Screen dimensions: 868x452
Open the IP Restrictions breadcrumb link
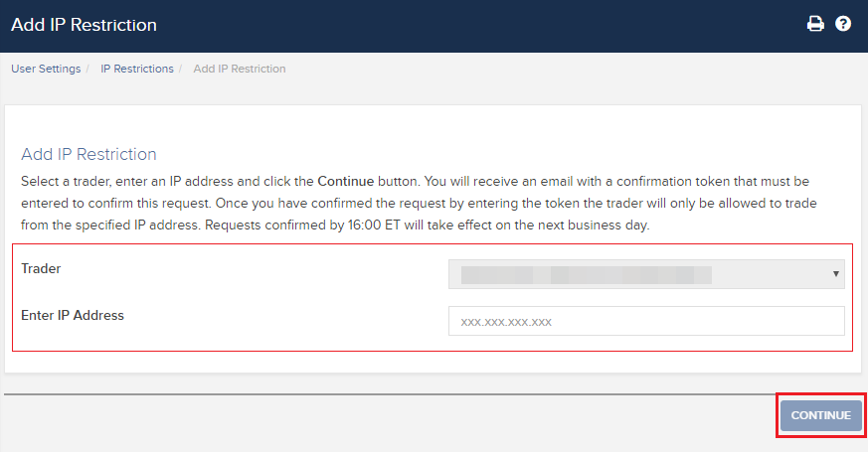pos(137,69)
